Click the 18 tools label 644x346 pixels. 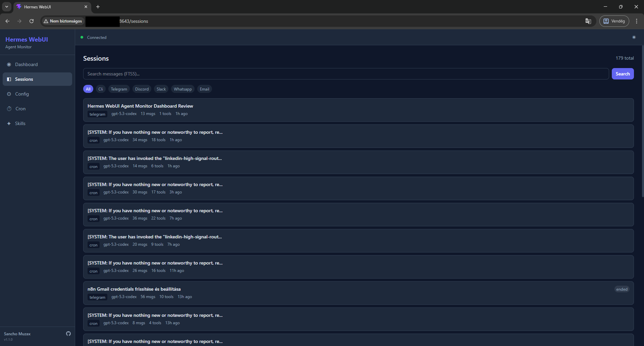158,140
